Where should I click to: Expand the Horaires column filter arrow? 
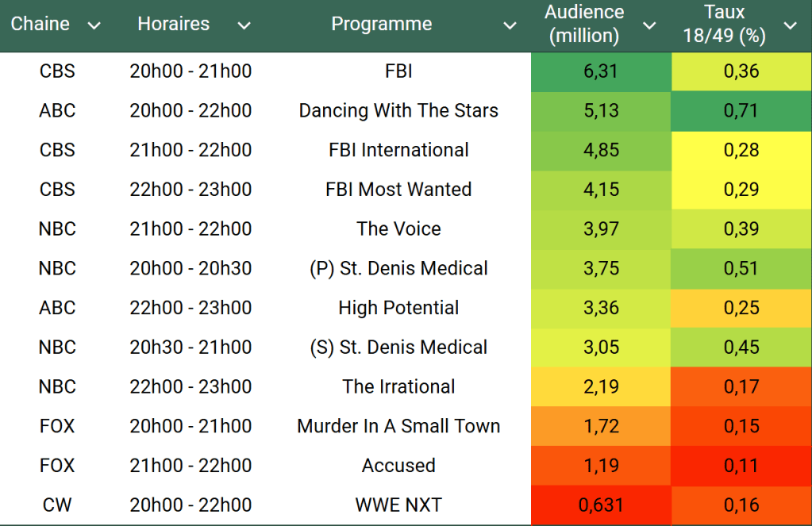(244, 25)
